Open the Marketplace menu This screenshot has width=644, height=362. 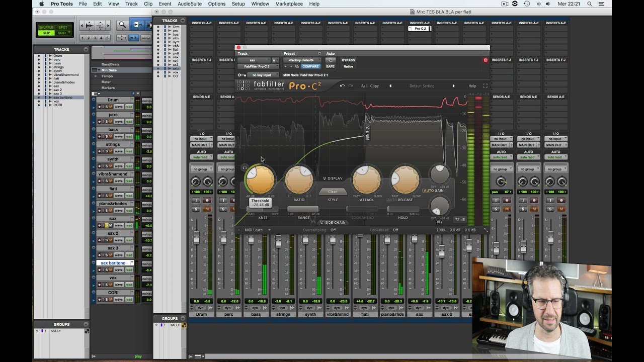pos(289,4)
